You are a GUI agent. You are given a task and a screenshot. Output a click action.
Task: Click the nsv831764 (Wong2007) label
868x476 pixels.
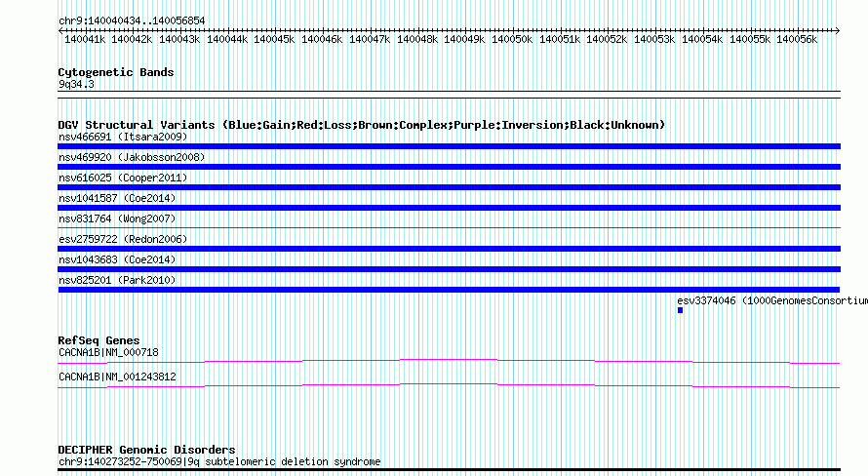pyautogui.click(x=117, y=218)
